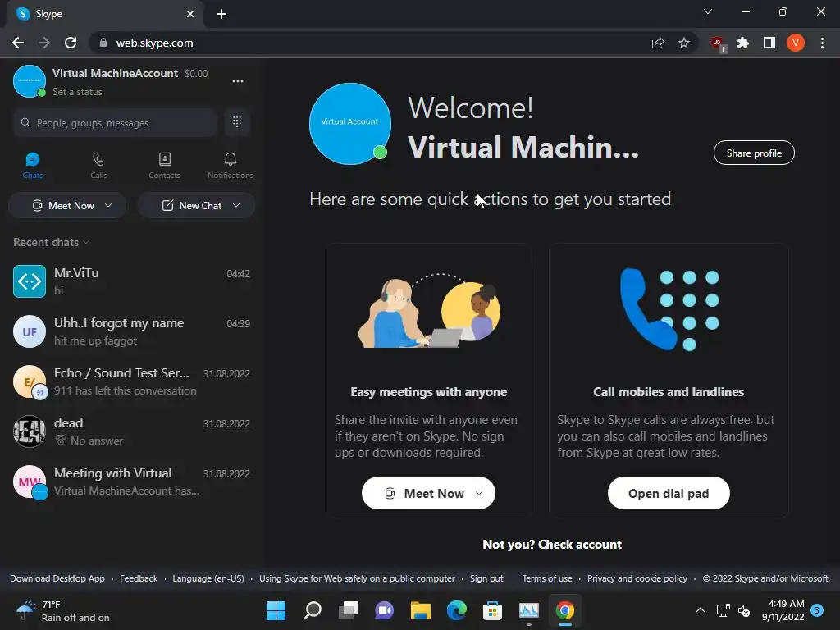
Task: Switch to the Contacts tab
Action: click(x=164, y=166)
